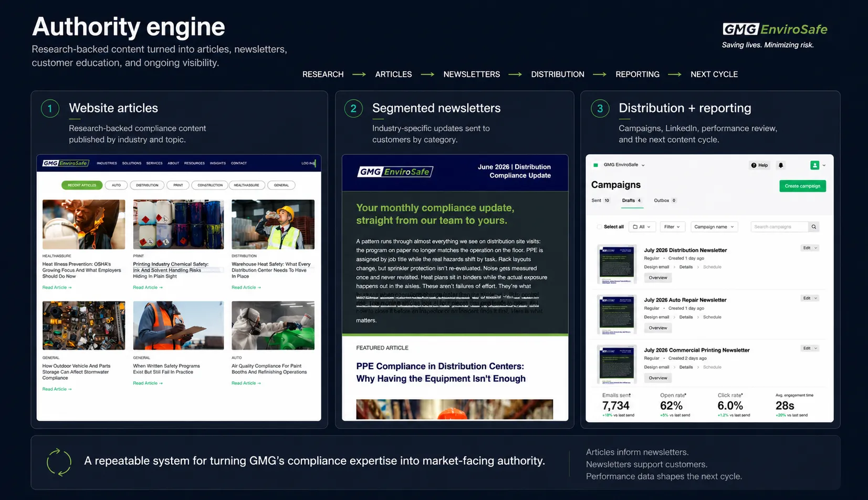
Task: Click the Help question-mark button
Action: [x=759, y=165]
